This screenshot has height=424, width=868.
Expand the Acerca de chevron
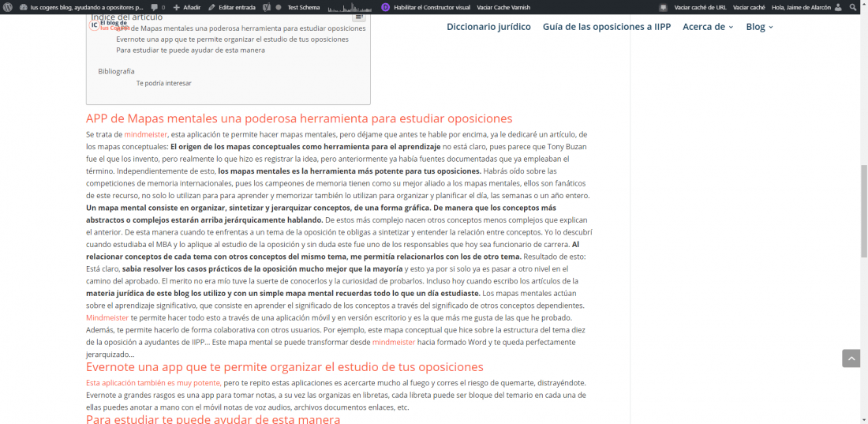731,27
